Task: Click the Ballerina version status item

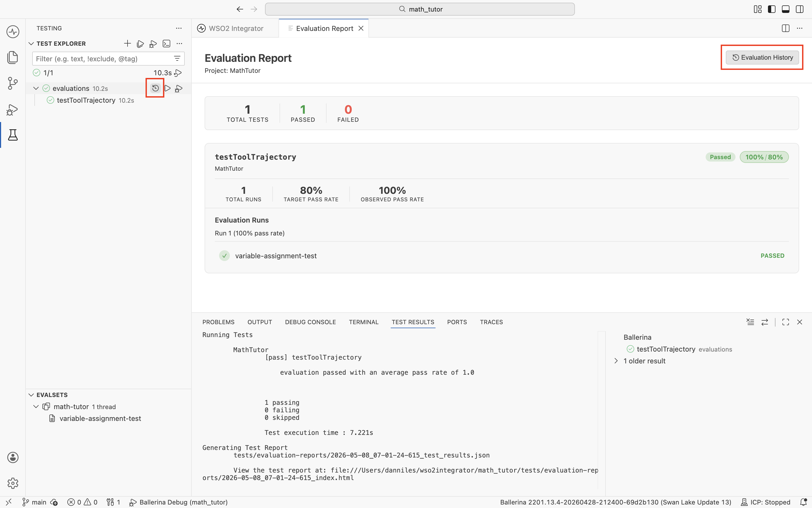Action: tap(615, 502)
